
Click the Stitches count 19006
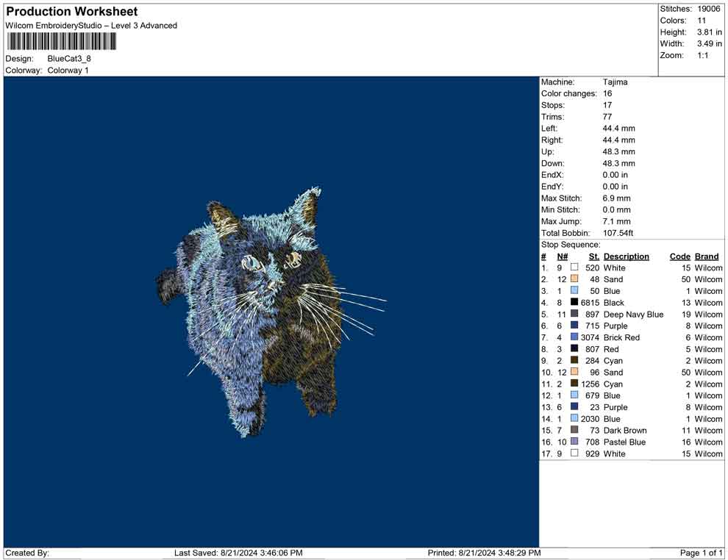710,9
